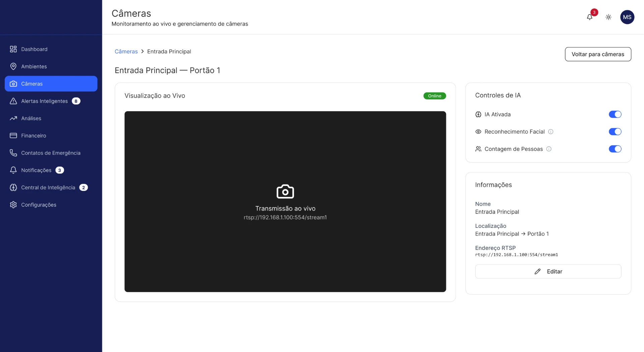
Task: Open Configurações page
Action: pyautogui.click(x=51, y=205)
